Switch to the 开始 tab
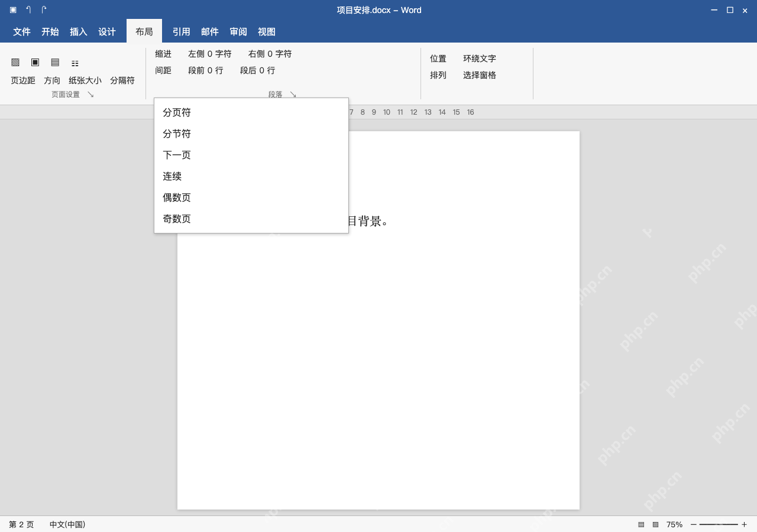This screenshot has height=532, width=757. 50,32
